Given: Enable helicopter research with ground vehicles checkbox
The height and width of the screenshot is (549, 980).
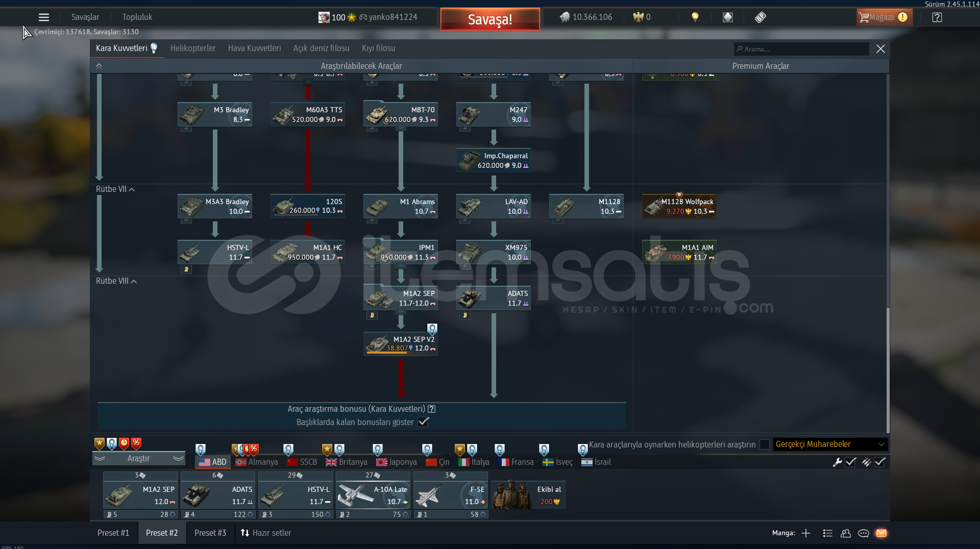Looking at the screenshot, I should click(x=764, y=444).
